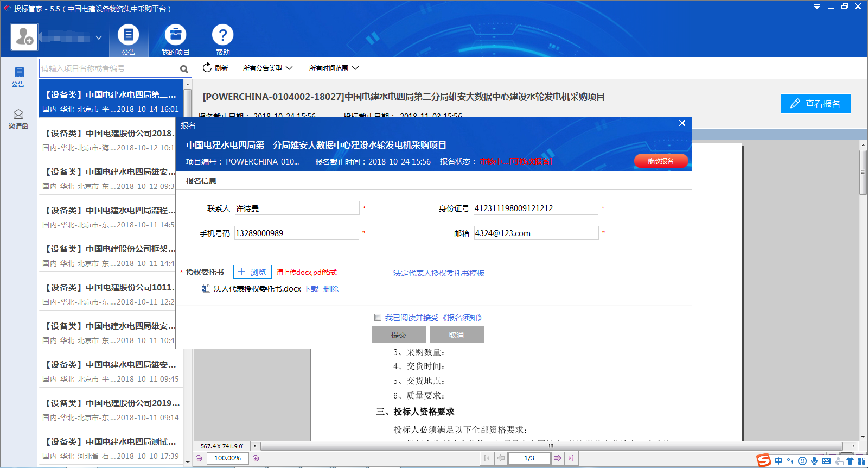Screen dimensions: 868x468
Task: Open Sogou soft keyboard icon
Action: (x=826, y=461)
